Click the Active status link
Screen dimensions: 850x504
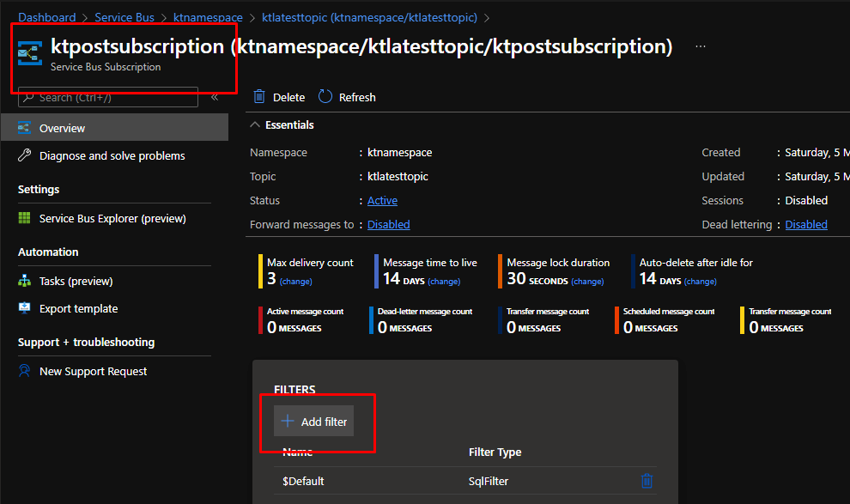[x=382, y=201]
